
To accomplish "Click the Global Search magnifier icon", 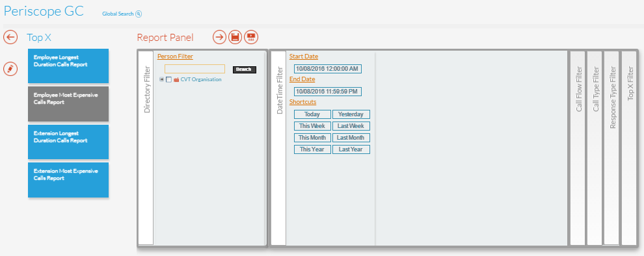I will tap(139, 14).
